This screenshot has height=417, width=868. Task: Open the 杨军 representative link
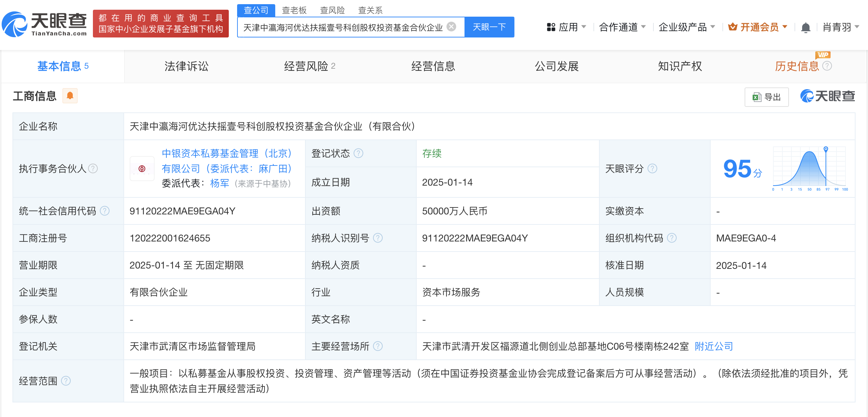(220, 184)
